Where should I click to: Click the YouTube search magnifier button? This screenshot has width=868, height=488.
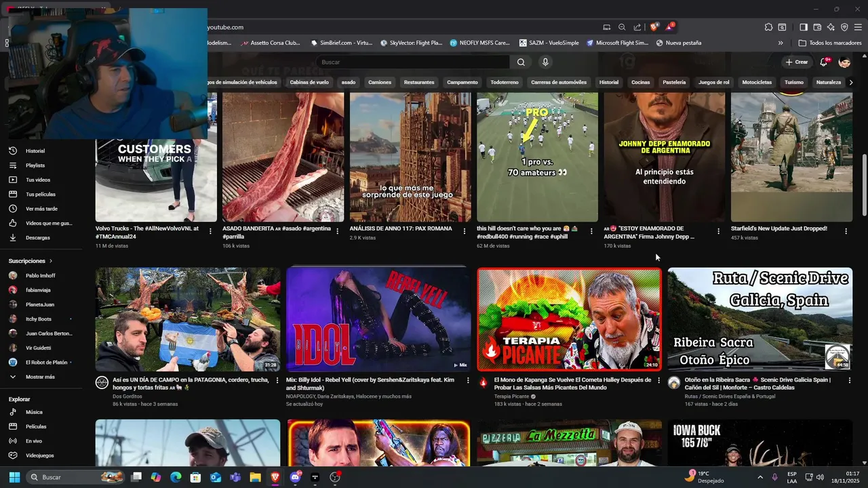521,62
